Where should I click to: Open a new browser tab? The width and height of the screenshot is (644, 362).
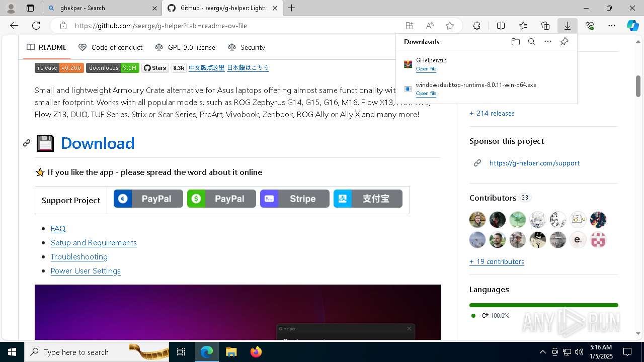pos(292,8)
